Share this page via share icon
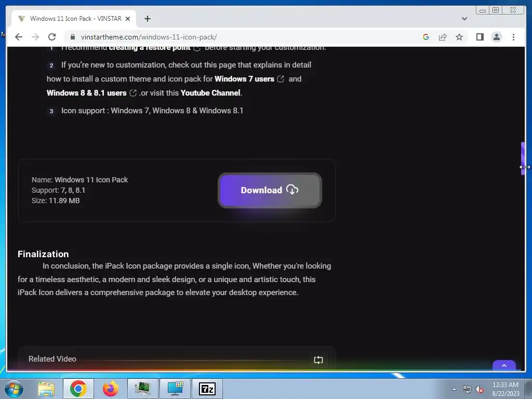Viewport: 532px width, 399px height. 443,37
